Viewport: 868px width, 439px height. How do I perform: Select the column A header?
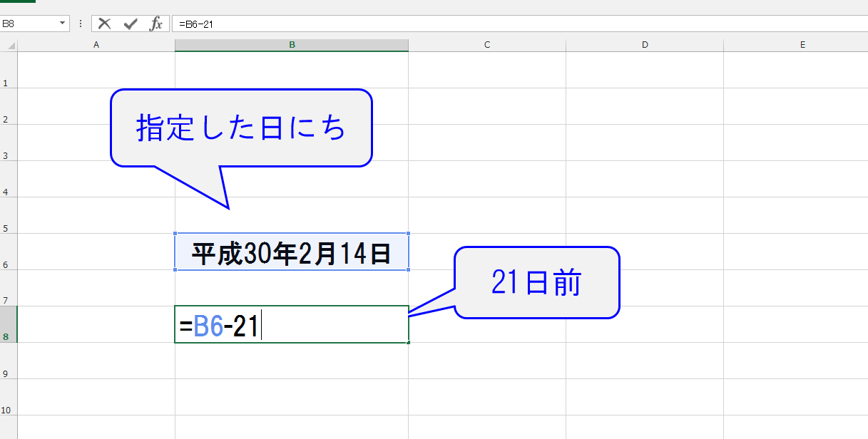(x=96, y=45)
